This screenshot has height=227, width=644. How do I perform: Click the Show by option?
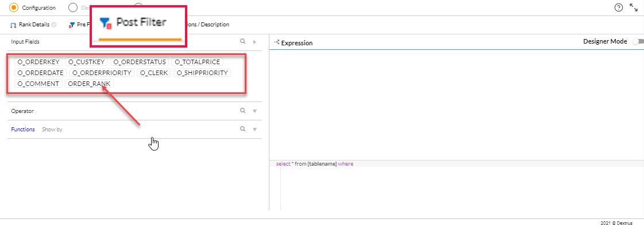click(52, 129)
